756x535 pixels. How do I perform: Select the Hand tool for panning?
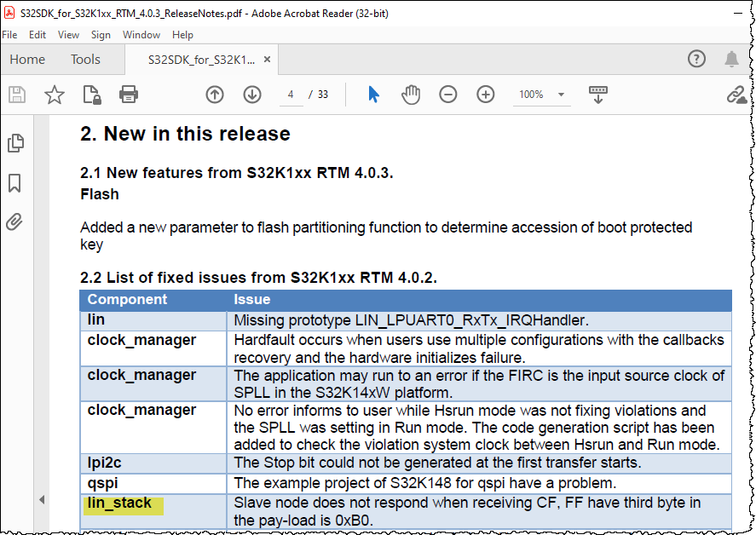click(410, 95)
